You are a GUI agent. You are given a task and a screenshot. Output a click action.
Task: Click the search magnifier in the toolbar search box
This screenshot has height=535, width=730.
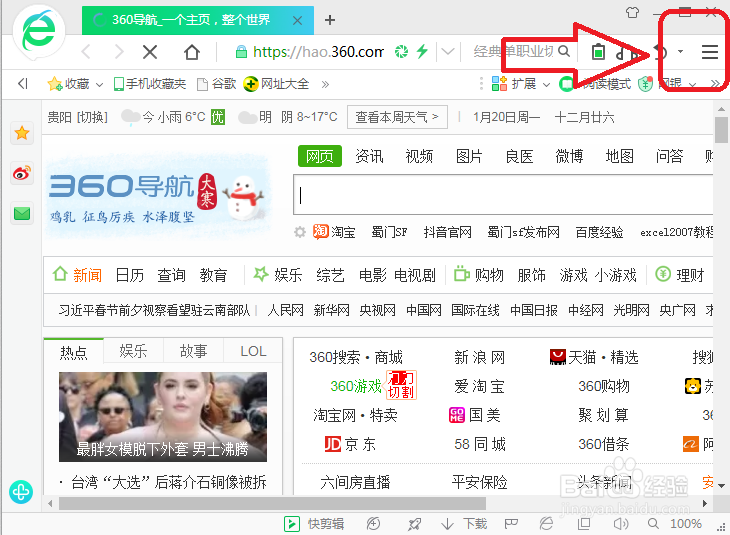(564, 51)
